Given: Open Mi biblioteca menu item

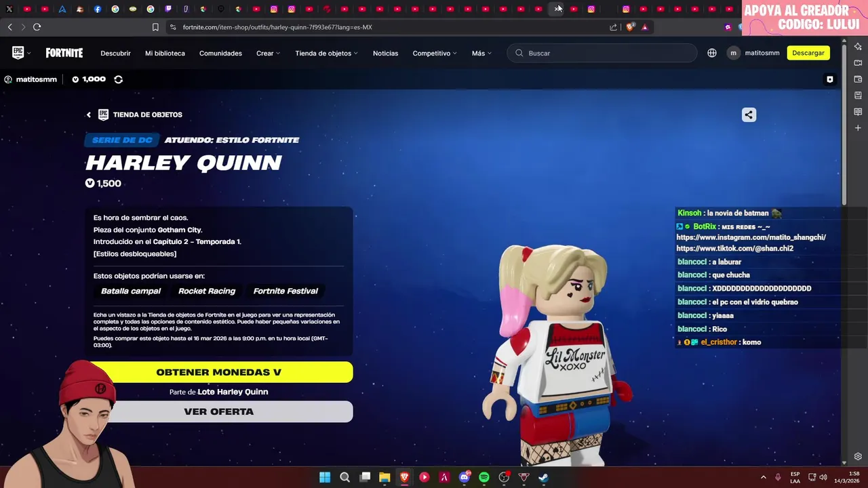Looking at the screenshot, I should click(165, 53).
